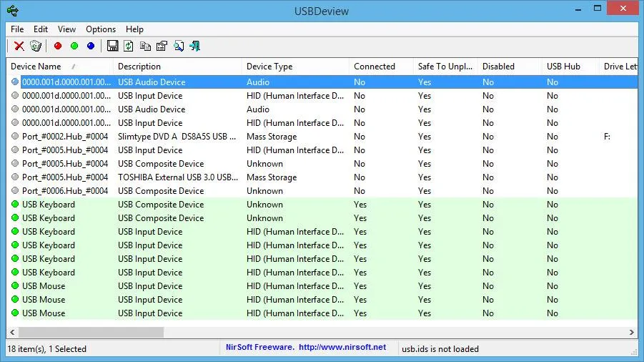Open the Edit menu
The height and width of the screenshot is (362, 644).
coord(41,29)
